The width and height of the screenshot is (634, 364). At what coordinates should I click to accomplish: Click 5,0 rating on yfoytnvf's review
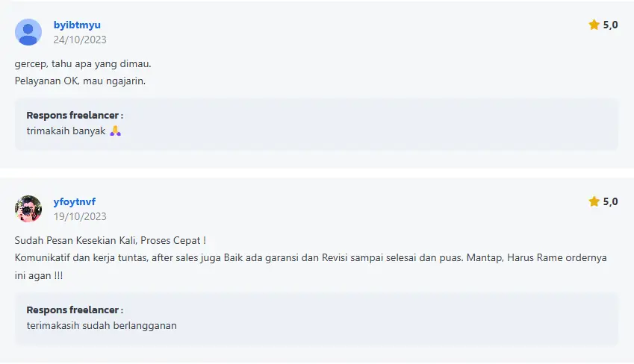(611, 201)
